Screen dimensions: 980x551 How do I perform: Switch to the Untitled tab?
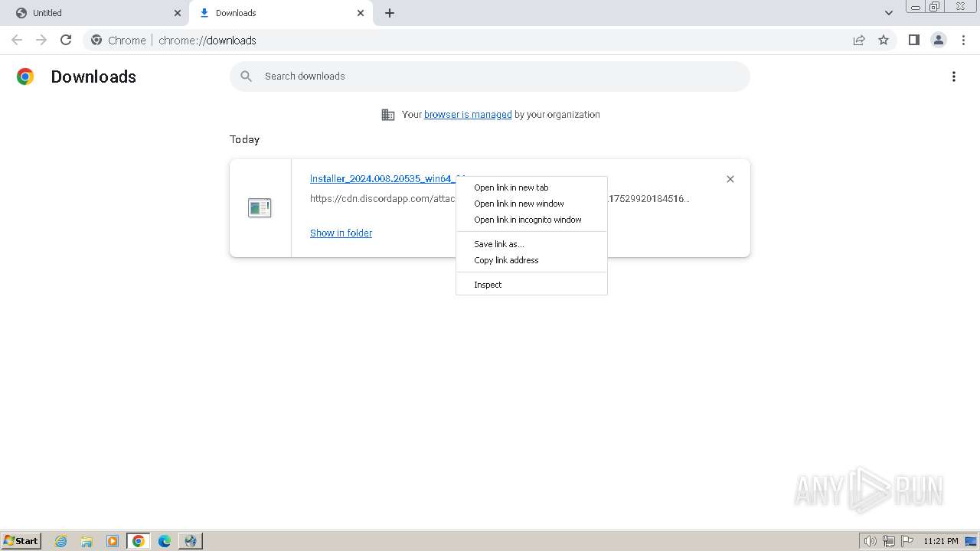(x=96, y=13)
